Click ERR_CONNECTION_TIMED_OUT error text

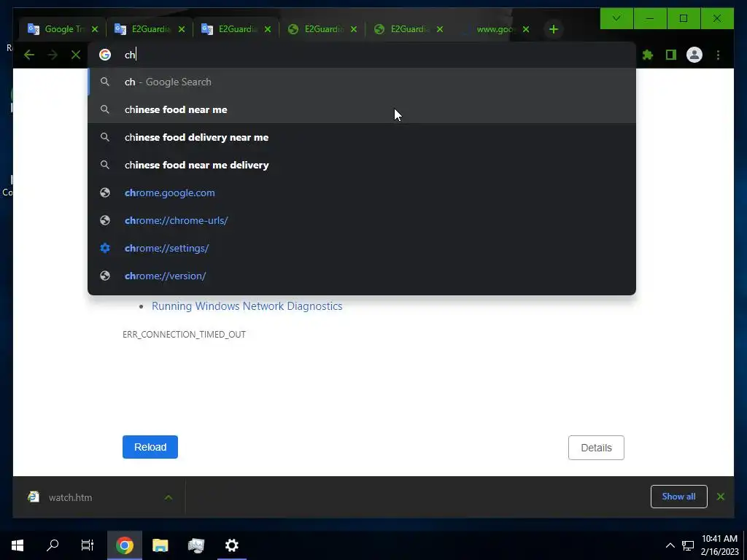coord(184,334)
